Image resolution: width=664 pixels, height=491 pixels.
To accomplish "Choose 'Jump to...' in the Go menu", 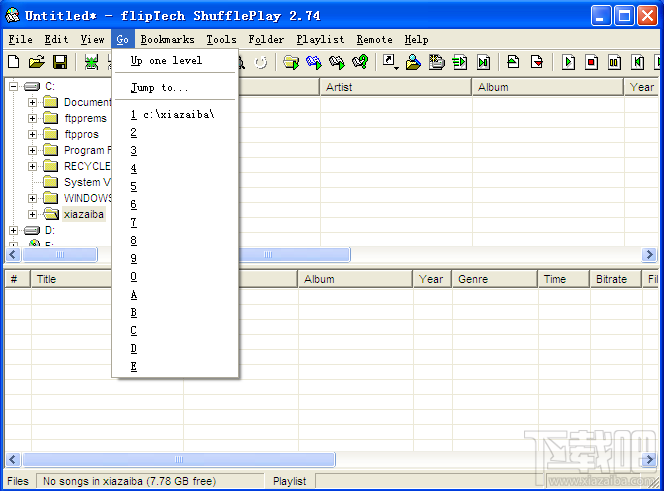I will pyautogui.click(x=175, y=88).
